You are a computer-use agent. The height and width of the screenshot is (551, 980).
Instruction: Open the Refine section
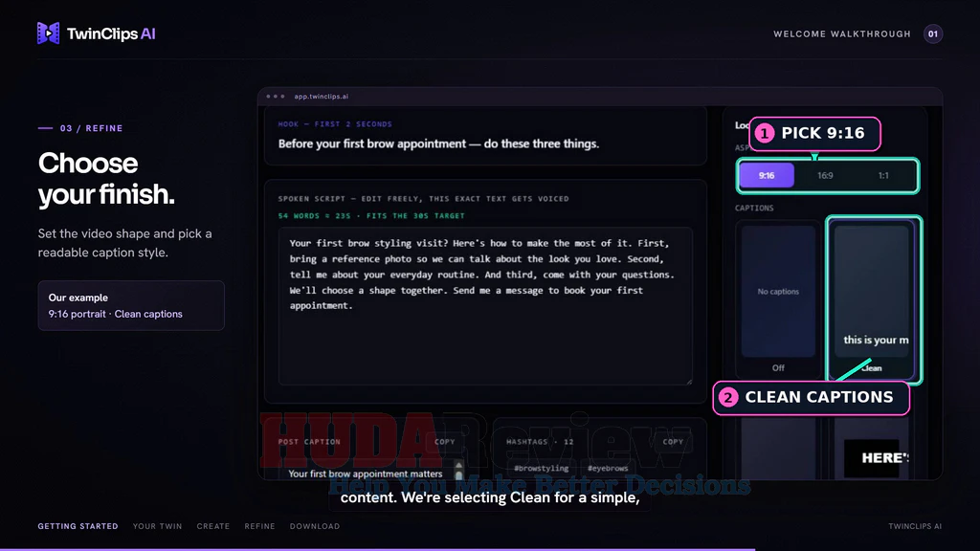[x=260, y=526]
